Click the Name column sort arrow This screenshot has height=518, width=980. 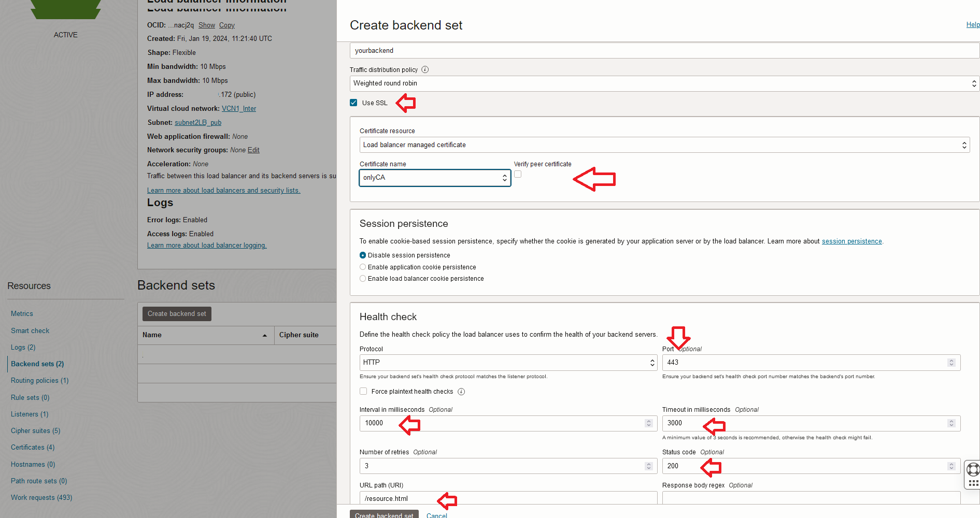(x=265, y=336)
